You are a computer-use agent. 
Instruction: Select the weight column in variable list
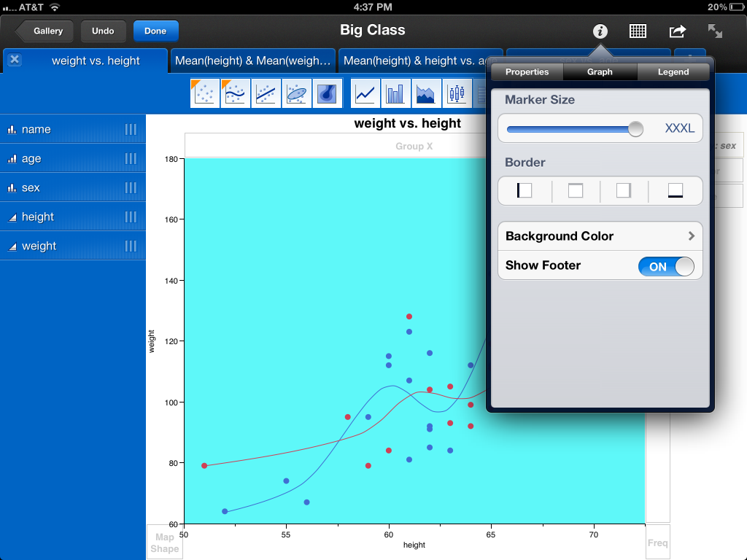point(73,246)
